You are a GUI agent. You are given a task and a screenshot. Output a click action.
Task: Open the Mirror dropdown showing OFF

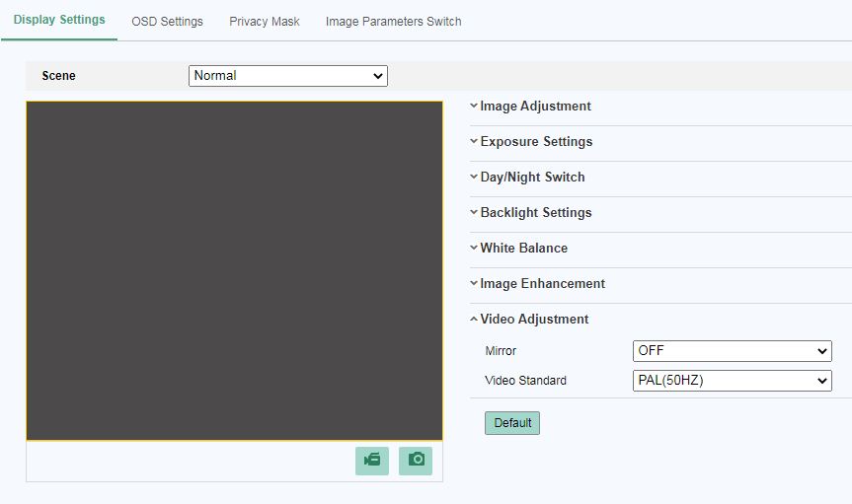point(732,351)
